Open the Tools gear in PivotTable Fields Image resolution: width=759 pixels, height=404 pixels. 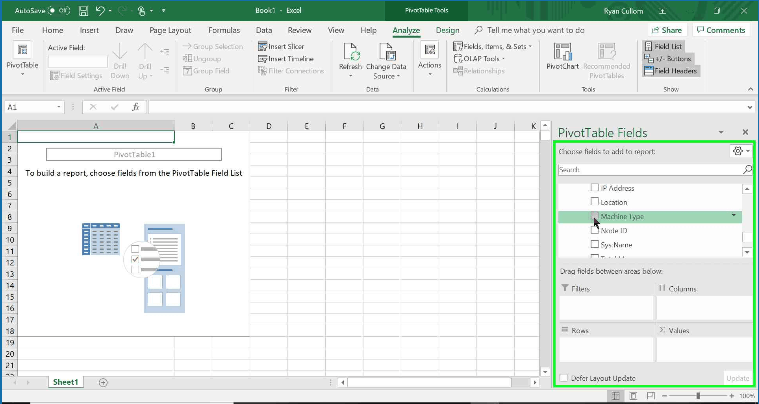pos(741,151)
